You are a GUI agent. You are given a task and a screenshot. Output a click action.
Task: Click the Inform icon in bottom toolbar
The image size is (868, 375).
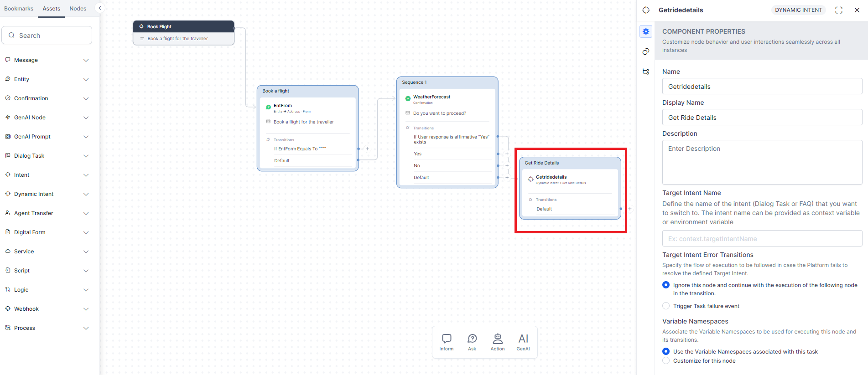pyautogui.click(x=447, y=342)
